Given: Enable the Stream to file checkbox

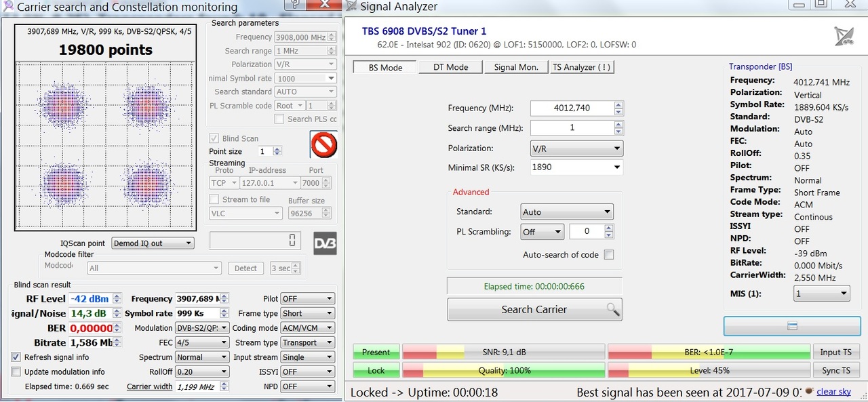Looking at the screenshot, I should (214, 199).
